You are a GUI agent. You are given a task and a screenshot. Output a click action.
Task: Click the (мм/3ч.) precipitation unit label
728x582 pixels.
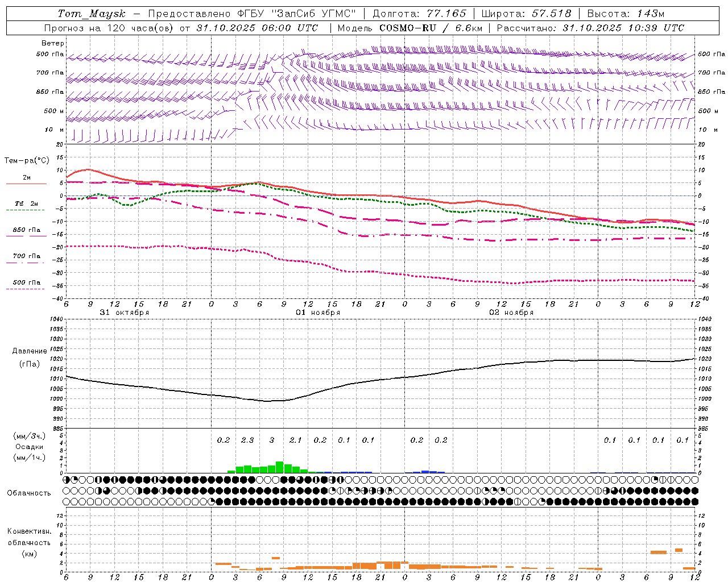(x=29, y=436)
